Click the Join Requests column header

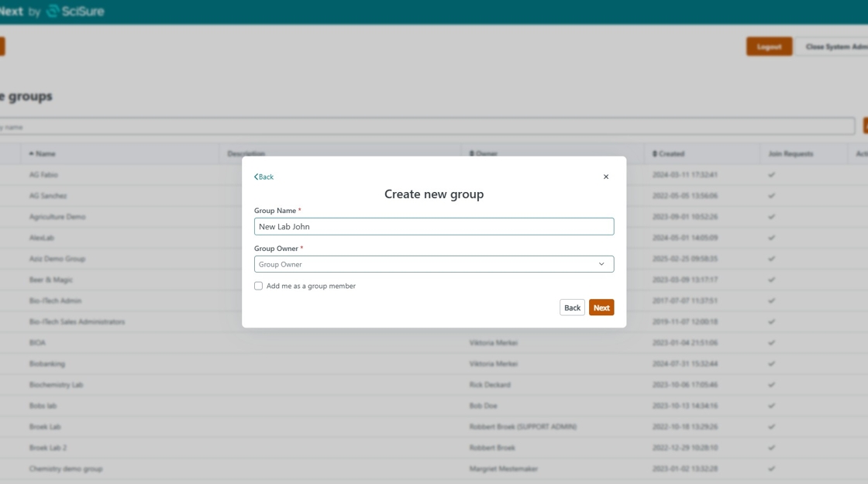tap(790, 154)
